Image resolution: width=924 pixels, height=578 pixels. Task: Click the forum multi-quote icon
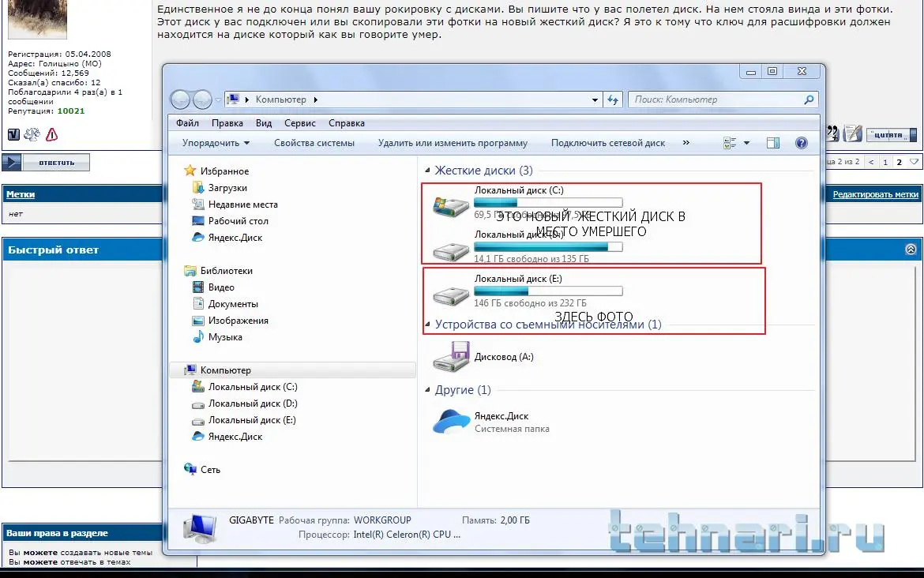[832, 133]
